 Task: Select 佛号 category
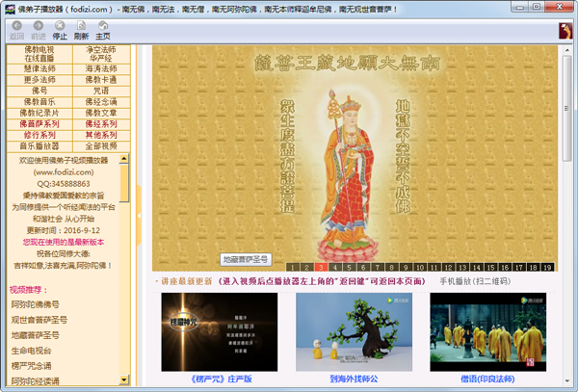(x=39, y=91)
